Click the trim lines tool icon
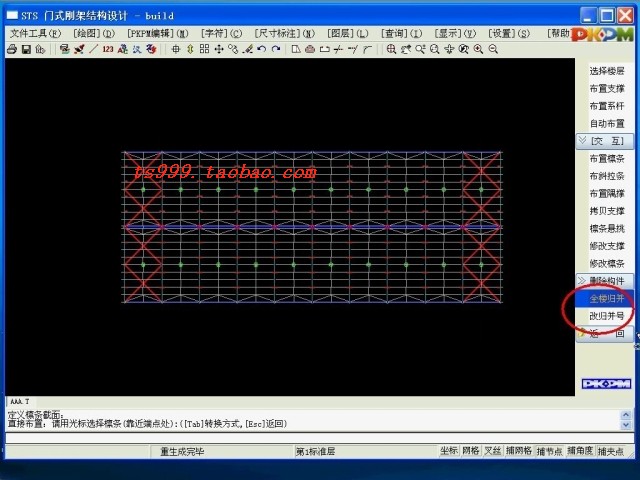 pos(338,49)
